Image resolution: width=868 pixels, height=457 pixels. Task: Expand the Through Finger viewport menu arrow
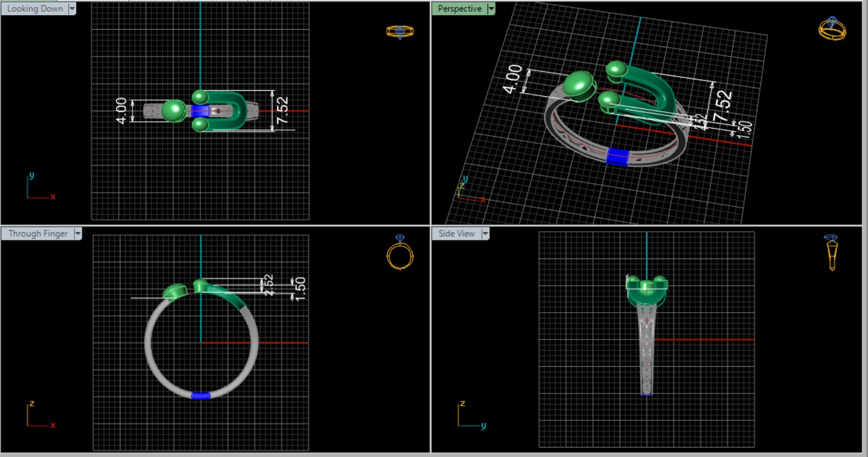(77, 233)
